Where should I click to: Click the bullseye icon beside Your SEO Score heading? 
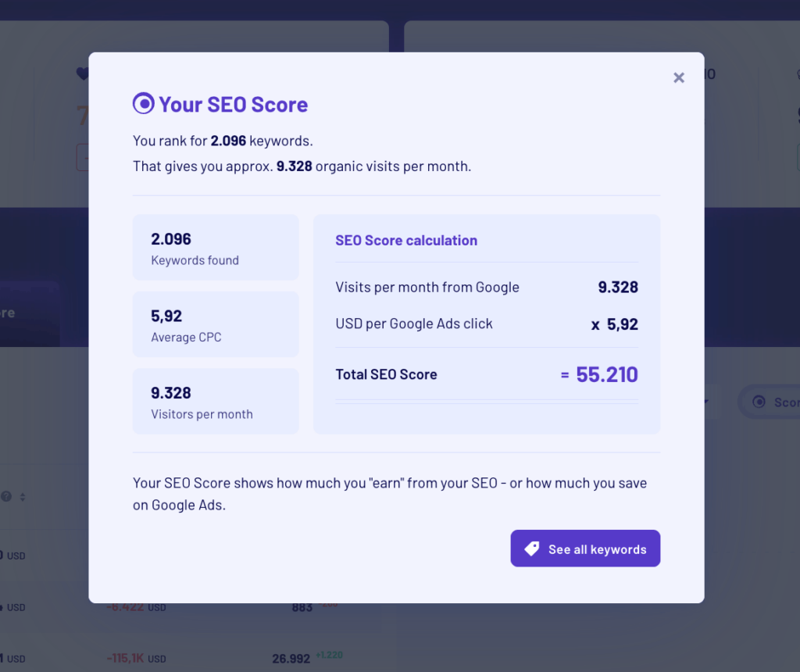(143, 102)
